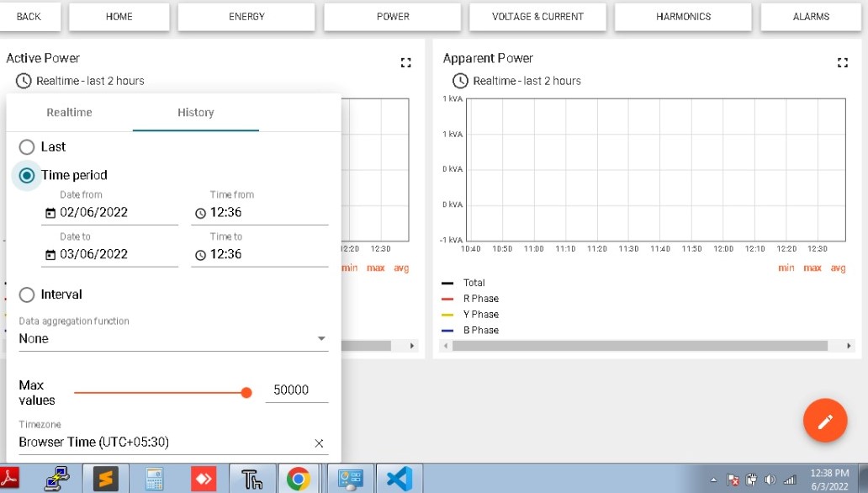Open the Date to calendar picker

[x=50, y=254]
